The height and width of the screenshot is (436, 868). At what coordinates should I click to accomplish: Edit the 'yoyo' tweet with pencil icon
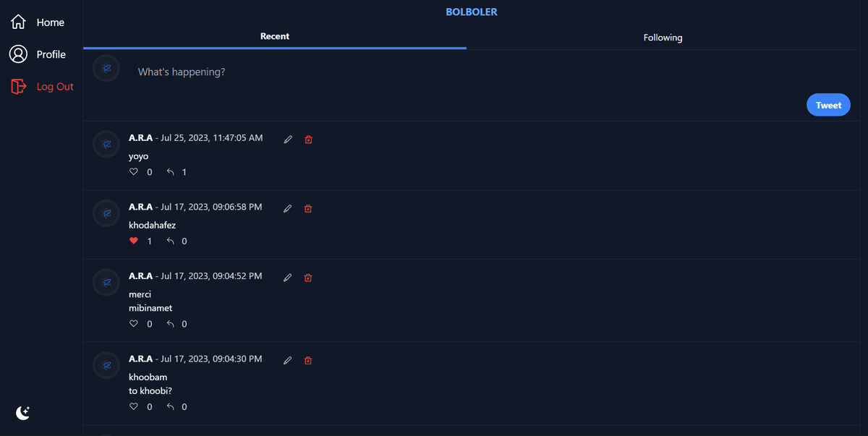tap(288, 140)
